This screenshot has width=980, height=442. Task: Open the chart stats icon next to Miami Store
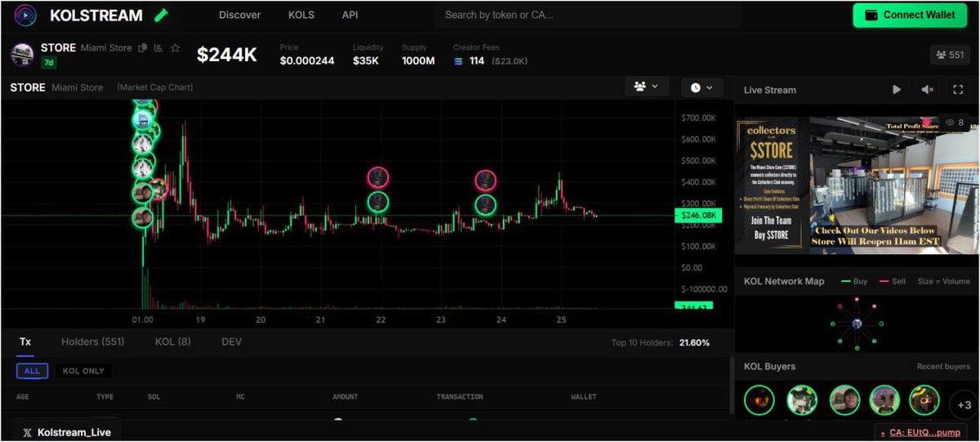point(158,48)
